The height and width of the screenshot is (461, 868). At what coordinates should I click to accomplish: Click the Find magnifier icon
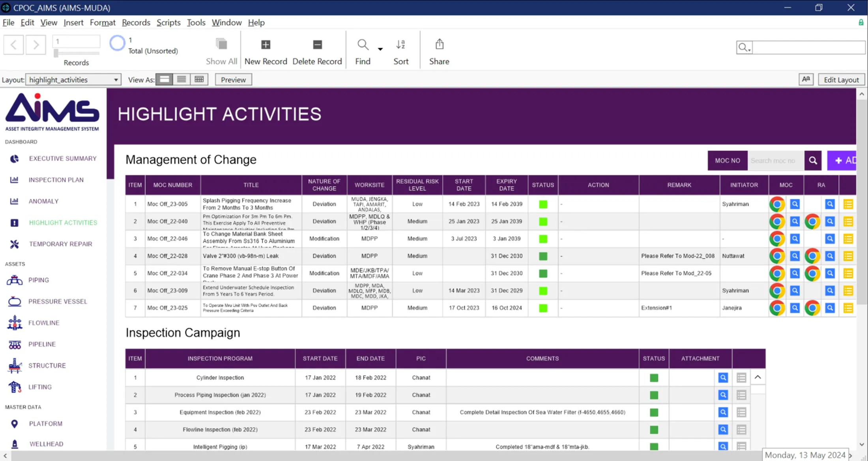[x=363, y=45]
